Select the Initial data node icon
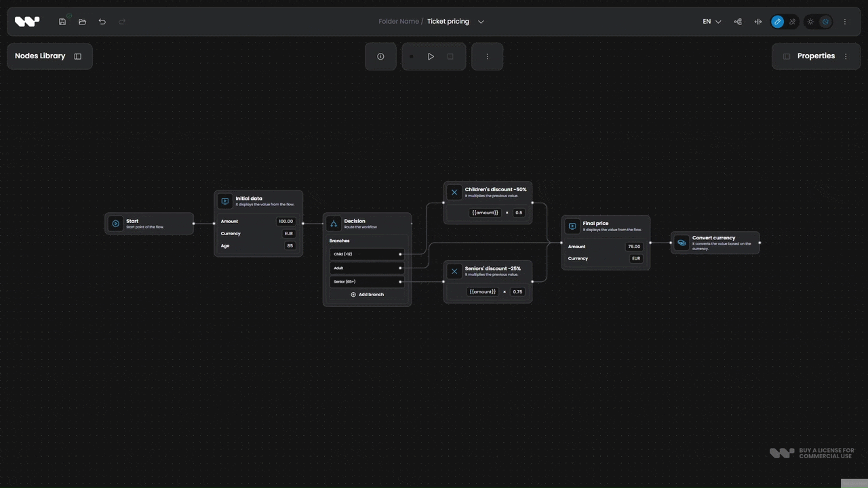 click(x=225, y=201)
